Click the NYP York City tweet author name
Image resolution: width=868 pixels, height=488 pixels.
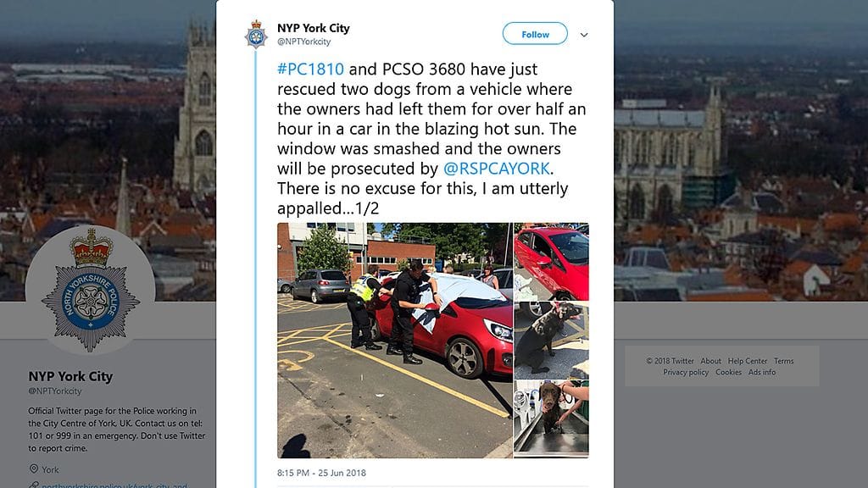tap(314, 28)
